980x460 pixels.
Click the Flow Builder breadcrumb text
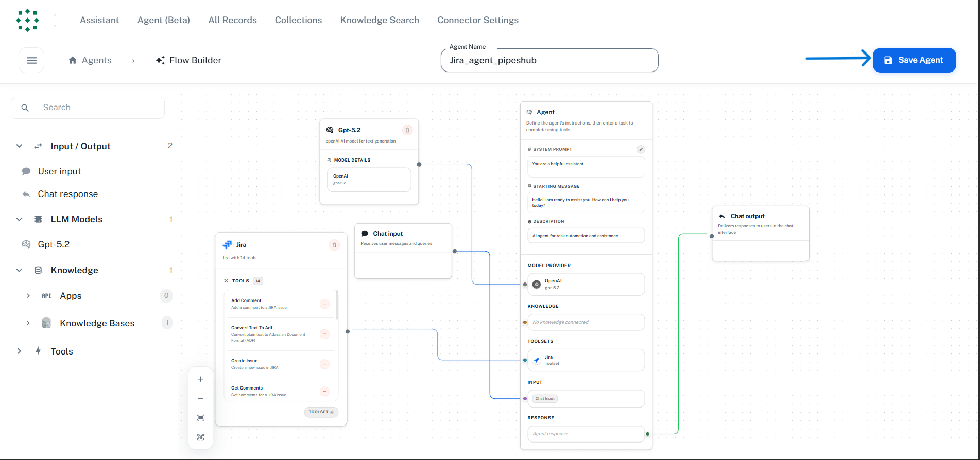196,60
